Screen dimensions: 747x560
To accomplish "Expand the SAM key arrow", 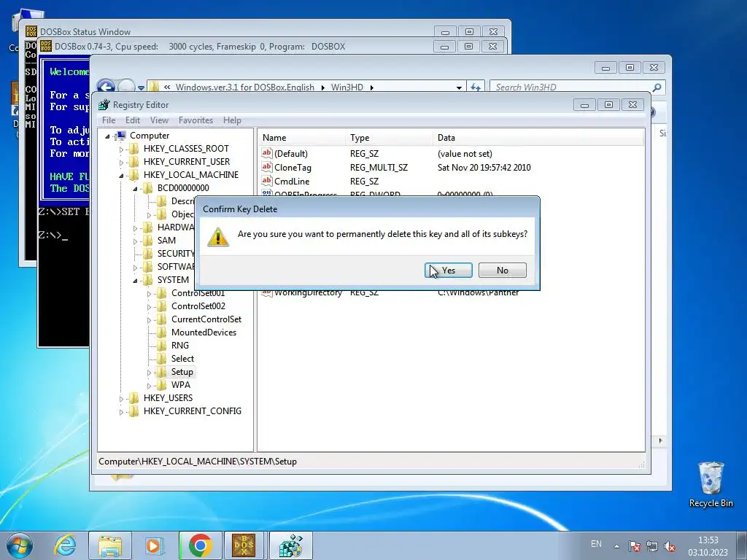I will click(135, 241).
